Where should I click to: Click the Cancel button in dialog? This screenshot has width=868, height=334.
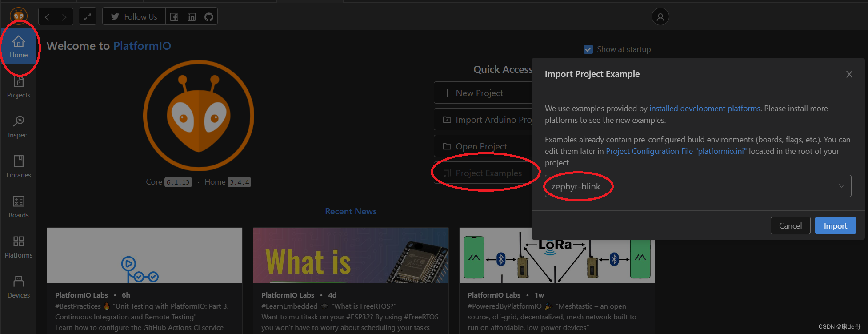pyautogui.click(x=790, y=225)
